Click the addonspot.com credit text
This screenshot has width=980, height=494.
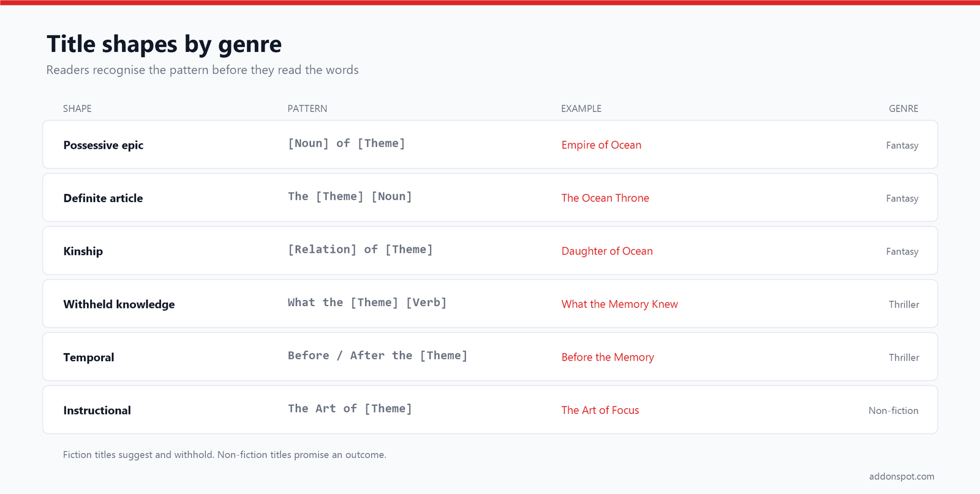902,476
